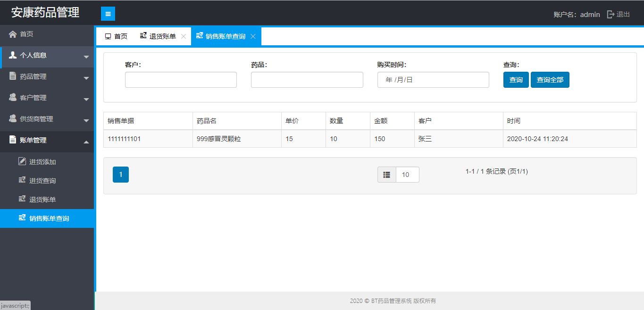Viewport: 644px width, 310px height.
Task: Click the footer BT药品管理系统 copyright text
Action: pyautogui.click(x=393, y=301)
